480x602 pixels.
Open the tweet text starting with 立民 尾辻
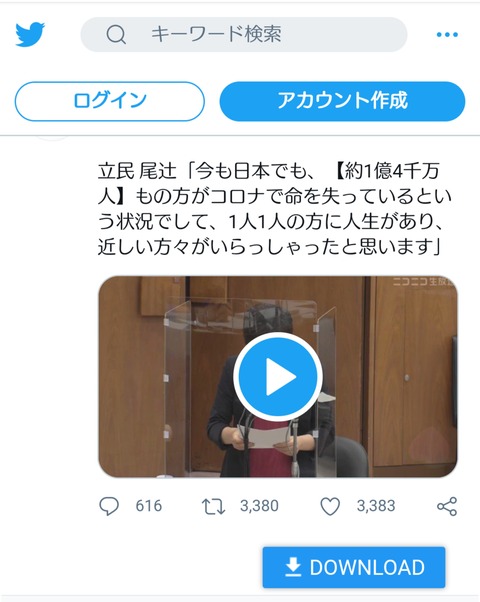point(275,209)
